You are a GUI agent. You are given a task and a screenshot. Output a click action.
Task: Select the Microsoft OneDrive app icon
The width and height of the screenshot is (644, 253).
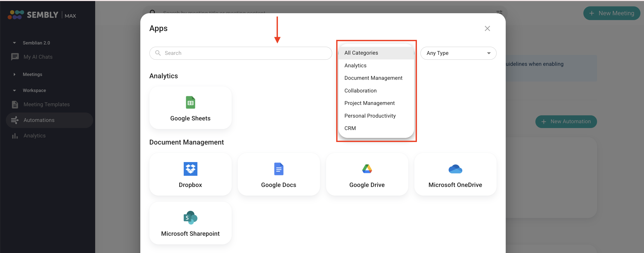click(455, 169)
